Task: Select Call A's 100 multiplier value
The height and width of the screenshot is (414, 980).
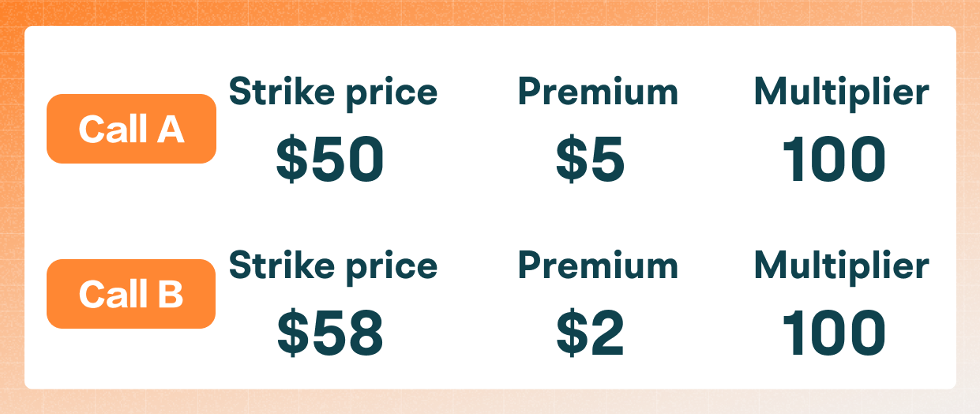Action: click(834, 160)
